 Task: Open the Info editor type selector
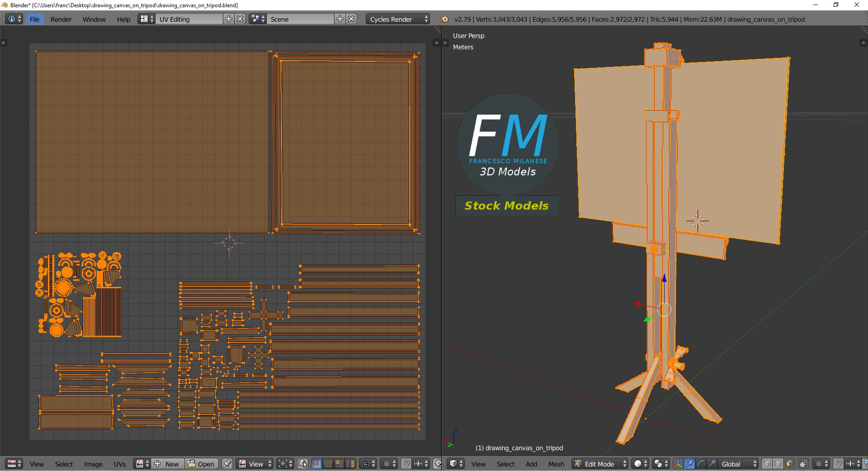tap(14, 19)
